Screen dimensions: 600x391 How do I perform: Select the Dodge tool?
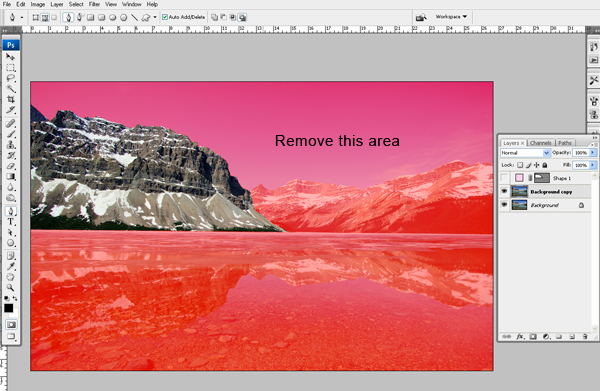[10, 198]
